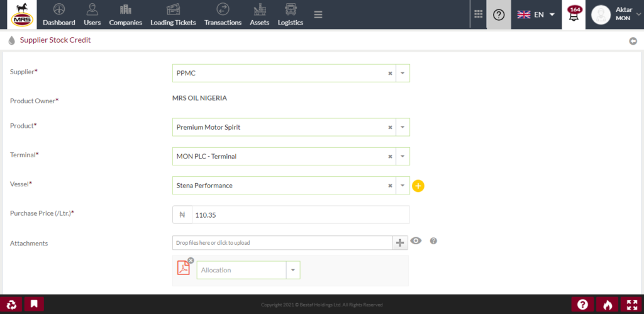This screenshot has width=644, height=314.
Task: Click the bookmark icon in footer
Action: tap(34, 304)
